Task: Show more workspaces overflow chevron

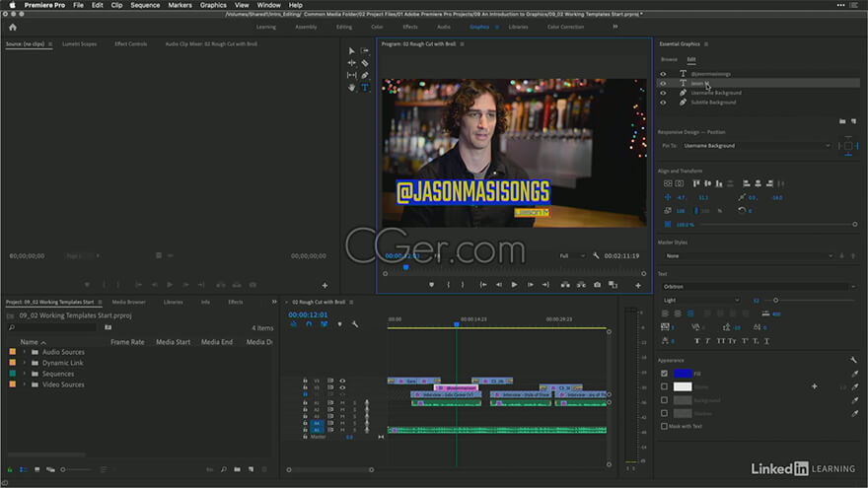Action: (615, 27)
